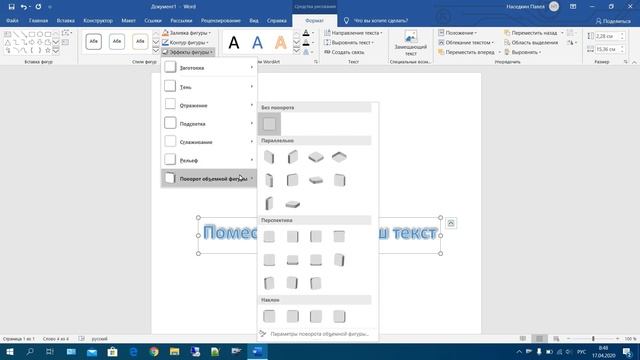Open File Explorer from the taskbar
The image size is (640, 360).
(x=175, y=352)
